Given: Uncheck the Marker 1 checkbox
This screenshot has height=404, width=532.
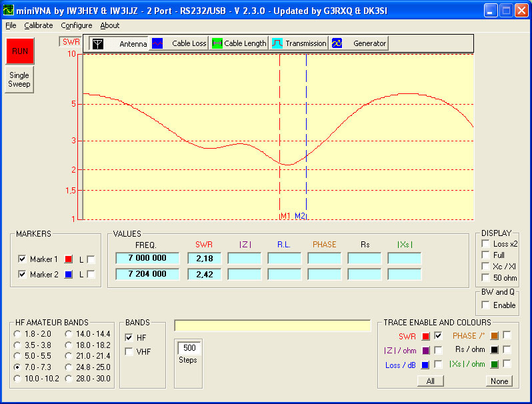Looking at the screenshot, I should pyautogui.click(x=23, y=259).
